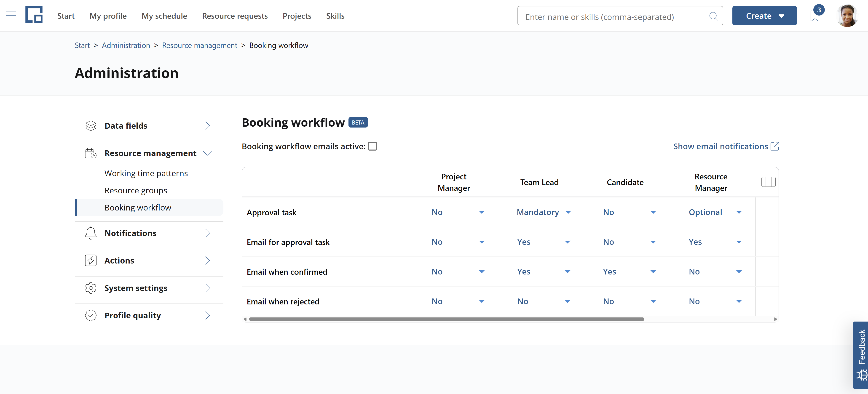The height and width of the screenshot is (394, 868).
Task: Open the Skills menu item
Action: point(335,16)
